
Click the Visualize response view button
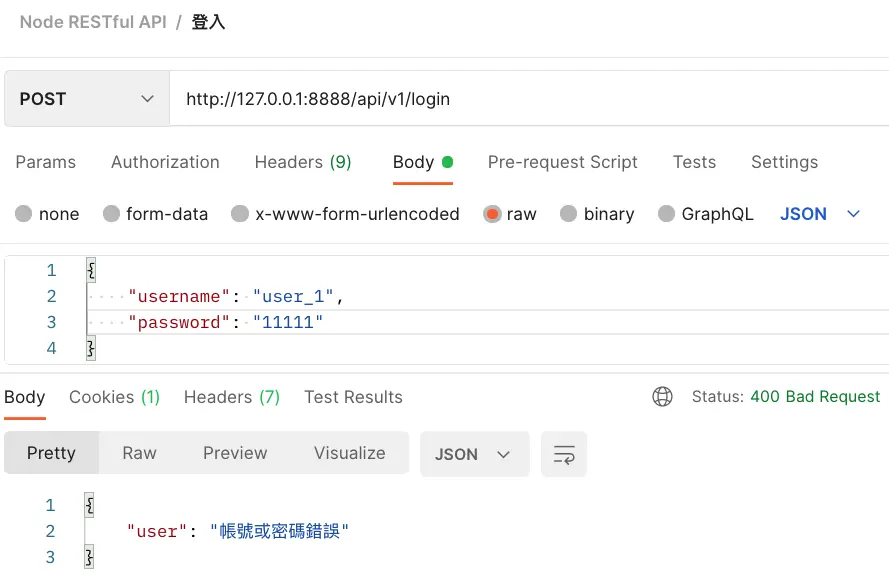tap(349, 453)
